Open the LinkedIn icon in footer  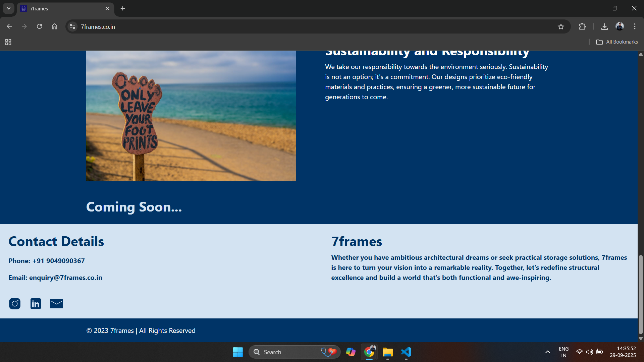tap(36, 304)
